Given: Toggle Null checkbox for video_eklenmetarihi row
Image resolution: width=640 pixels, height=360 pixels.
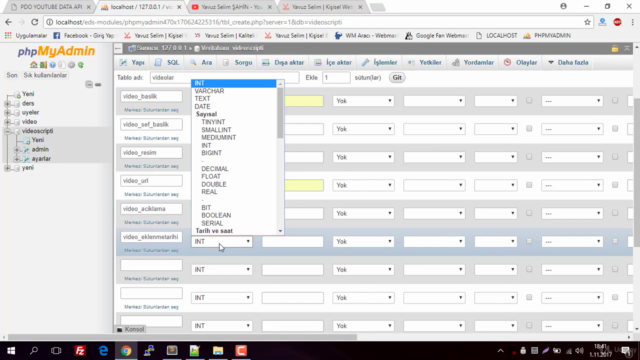Looking at the screenshot, I should 529,241.
